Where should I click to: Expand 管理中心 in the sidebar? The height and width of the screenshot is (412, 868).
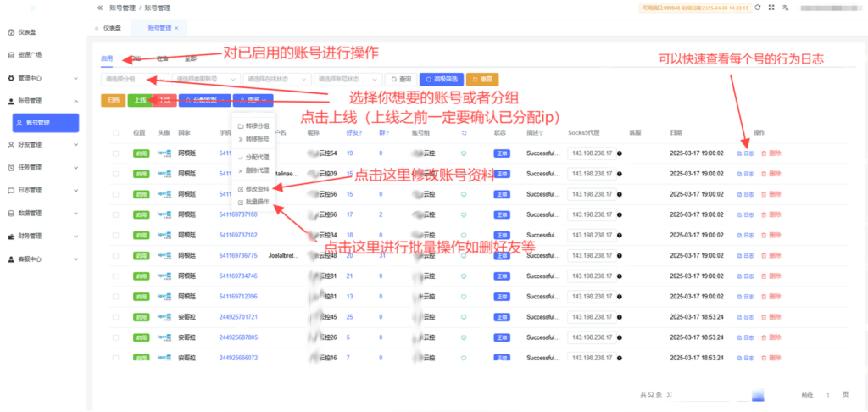[x=43, y=78]
